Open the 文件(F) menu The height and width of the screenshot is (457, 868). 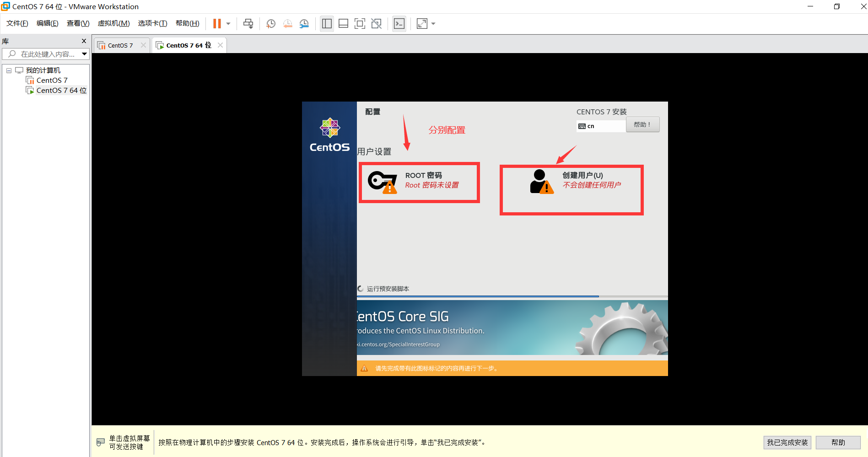point(17,23)
